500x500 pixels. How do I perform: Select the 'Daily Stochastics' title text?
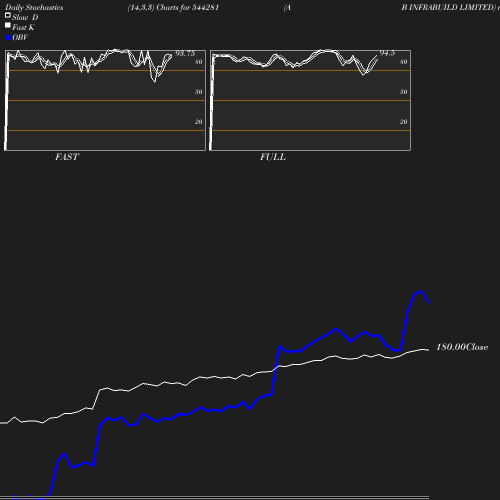(34, 7)
